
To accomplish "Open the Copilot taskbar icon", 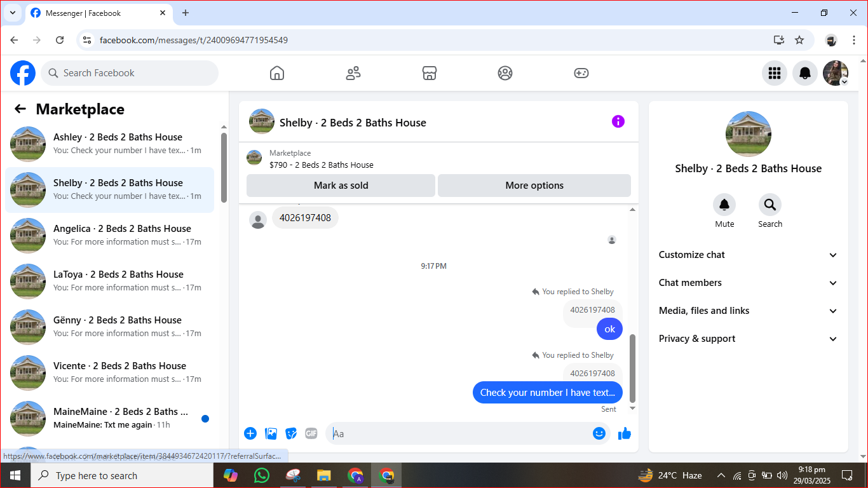I will coord(230,475).
